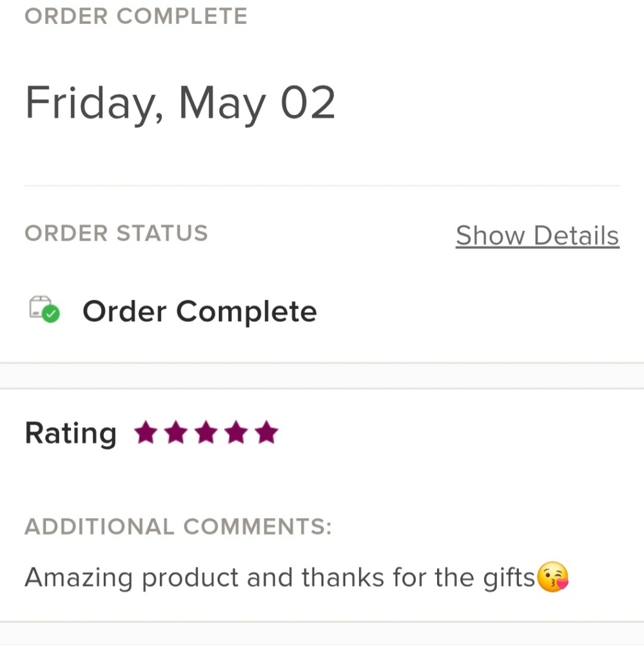Click the Rating label
The image size is (644, 645).
point(71,433)
